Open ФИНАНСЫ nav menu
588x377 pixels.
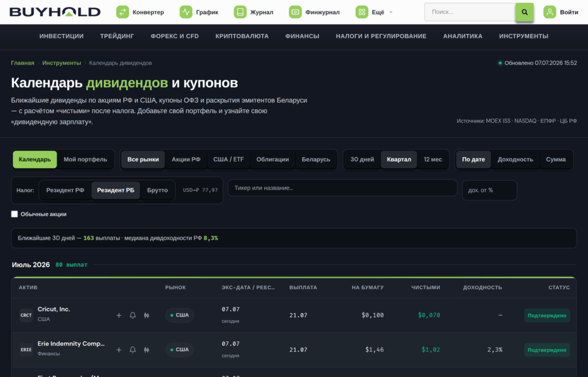(x=302, y=36)
